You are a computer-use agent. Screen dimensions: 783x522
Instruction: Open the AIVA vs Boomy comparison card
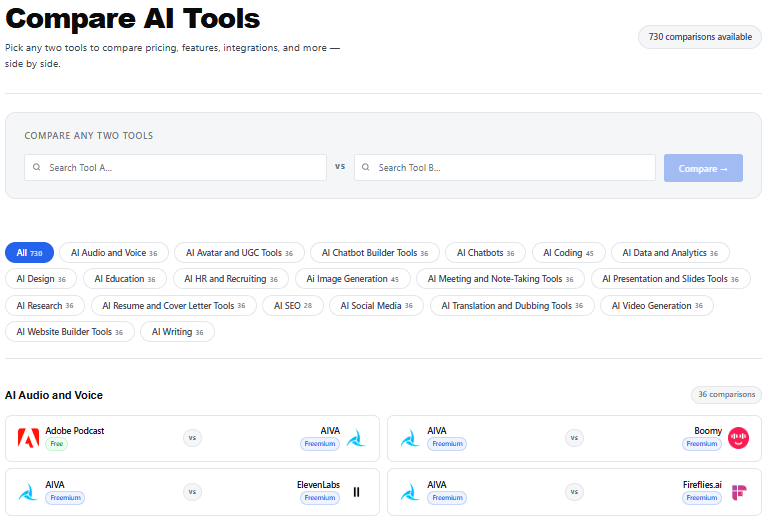tap(574, 438)
